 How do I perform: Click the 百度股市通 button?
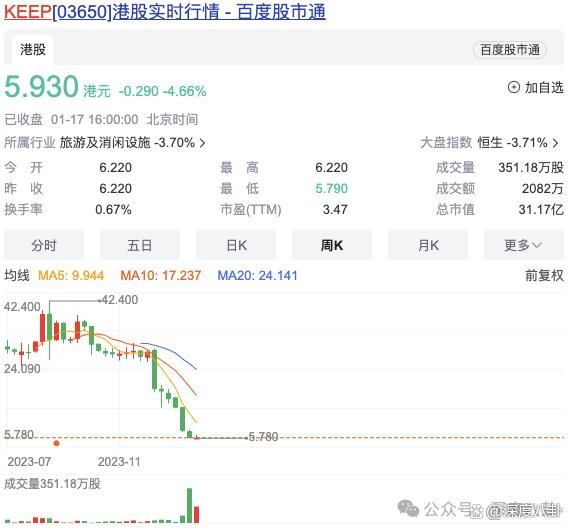click(509, 50)
